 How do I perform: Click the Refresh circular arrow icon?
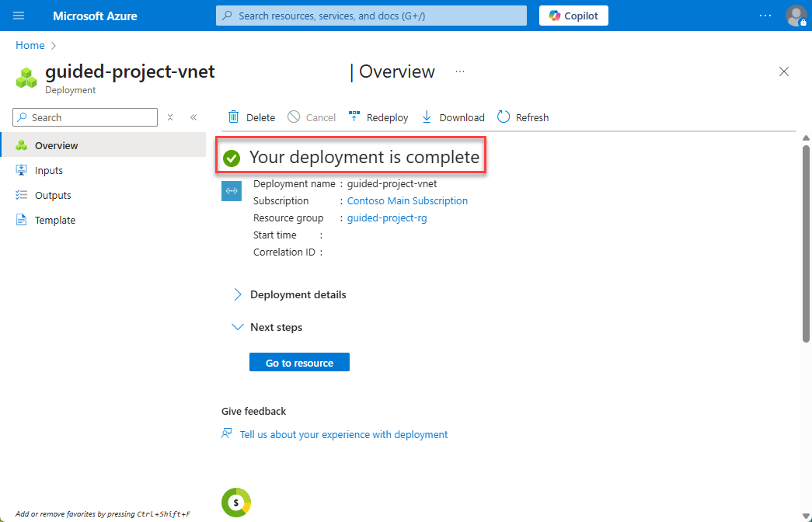[x=504, y=117]
